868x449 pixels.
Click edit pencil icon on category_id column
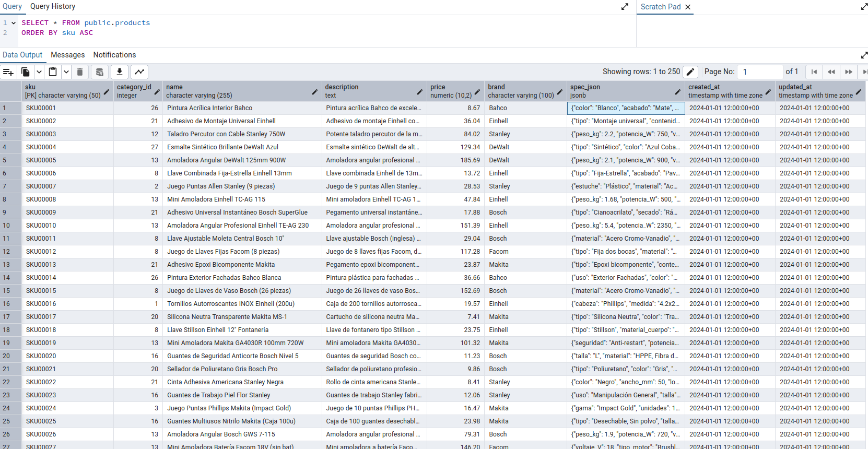(157, 92)
